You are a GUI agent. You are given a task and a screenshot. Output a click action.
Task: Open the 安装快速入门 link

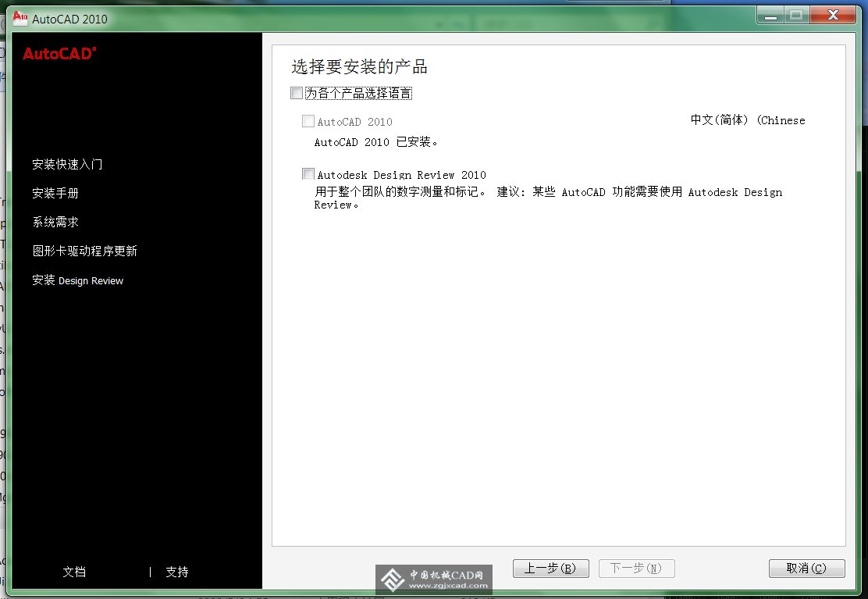tap(67, 165)
